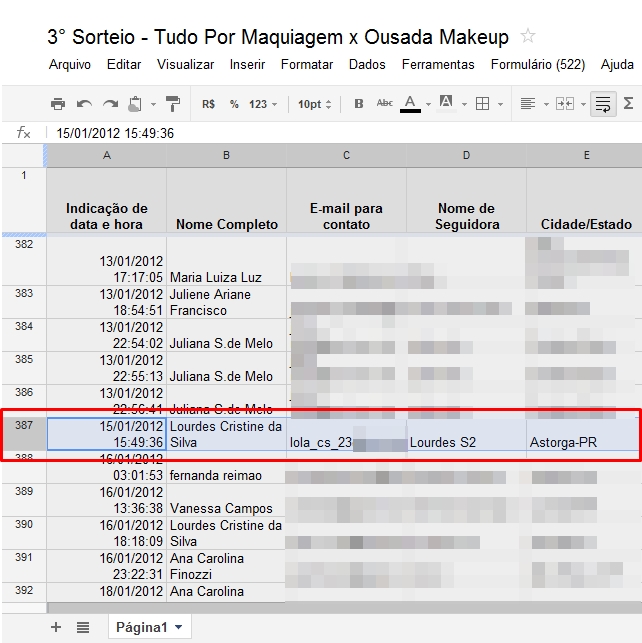Click the background color icon

(x=446, y=103)
